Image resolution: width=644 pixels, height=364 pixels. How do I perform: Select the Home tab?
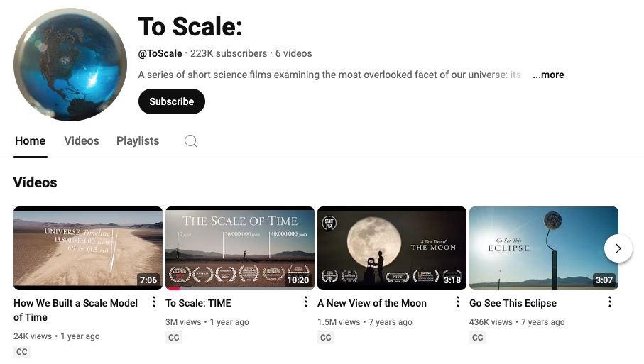tap(31, 141)
